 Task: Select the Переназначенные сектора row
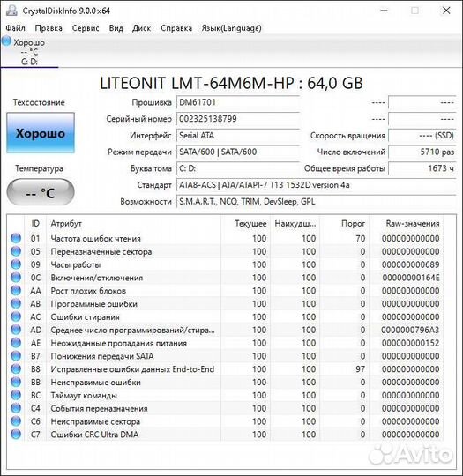click(225, 251)
